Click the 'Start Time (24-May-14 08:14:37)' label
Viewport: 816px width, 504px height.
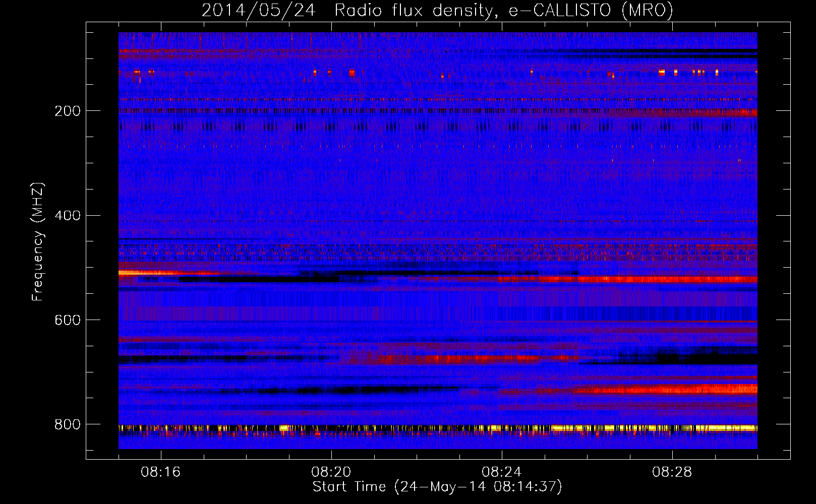click(x=437, y=487)
